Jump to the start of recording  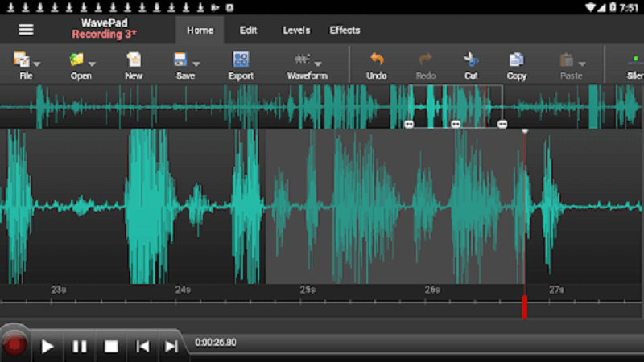(x=142, y=347)
